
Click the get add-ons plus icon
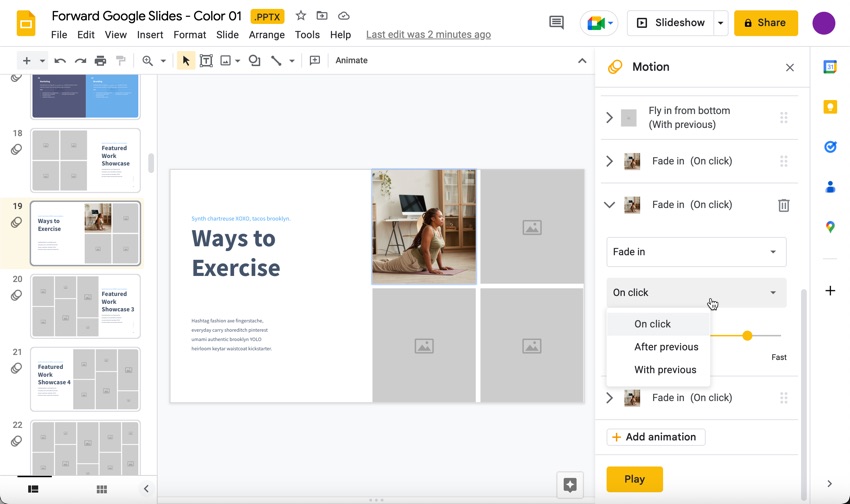[x=830, y=291]
